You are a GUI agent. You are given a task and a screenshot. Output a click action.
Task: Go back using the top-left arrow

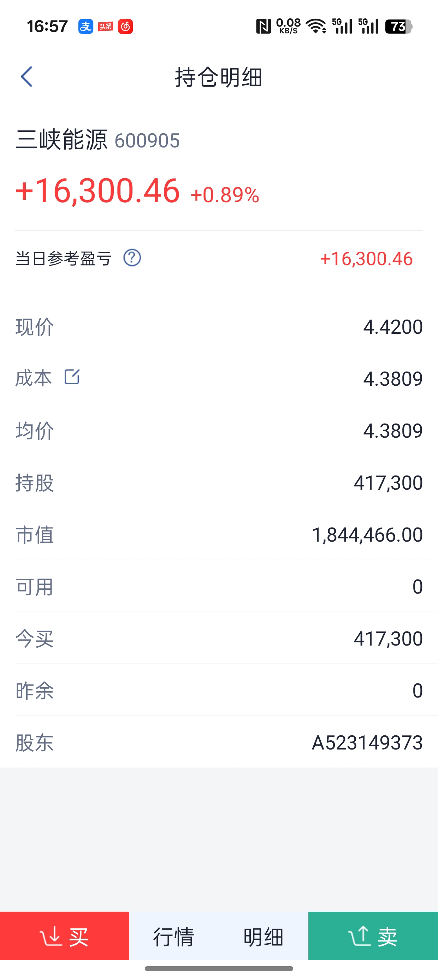click(x=26, y=76)
